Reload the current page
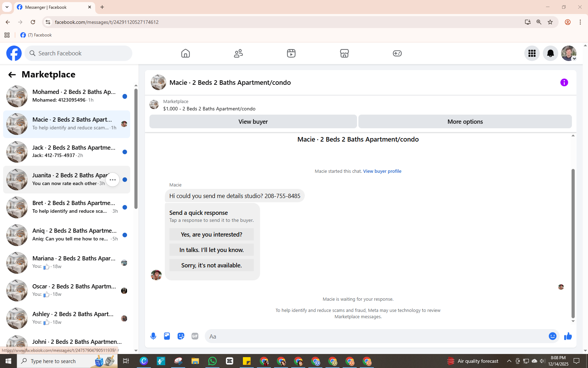This screenshot has width=588, height=368. coord(33,22)
